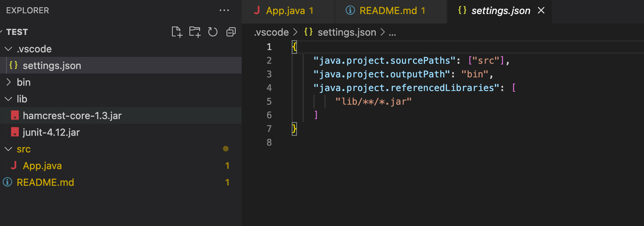Click settings.json in the breadcrumb
Screen dimensions: 644x226
(x=347, y=32)
